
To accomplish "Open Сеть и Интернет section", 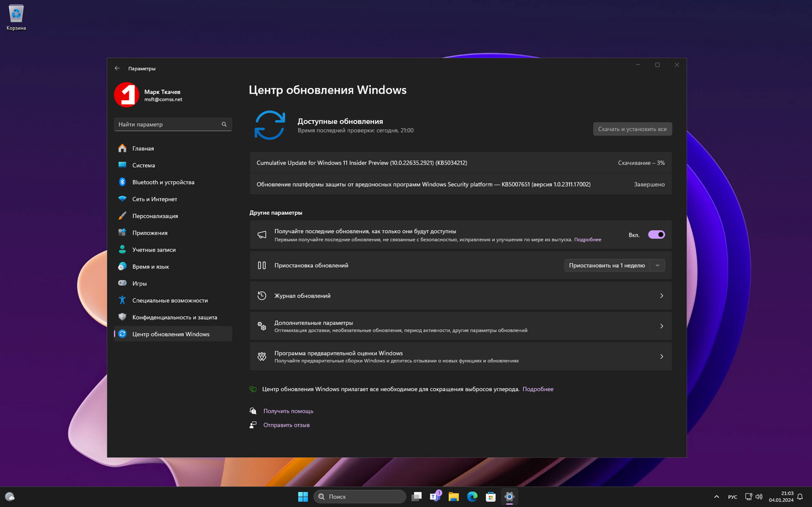I will 173,199.
